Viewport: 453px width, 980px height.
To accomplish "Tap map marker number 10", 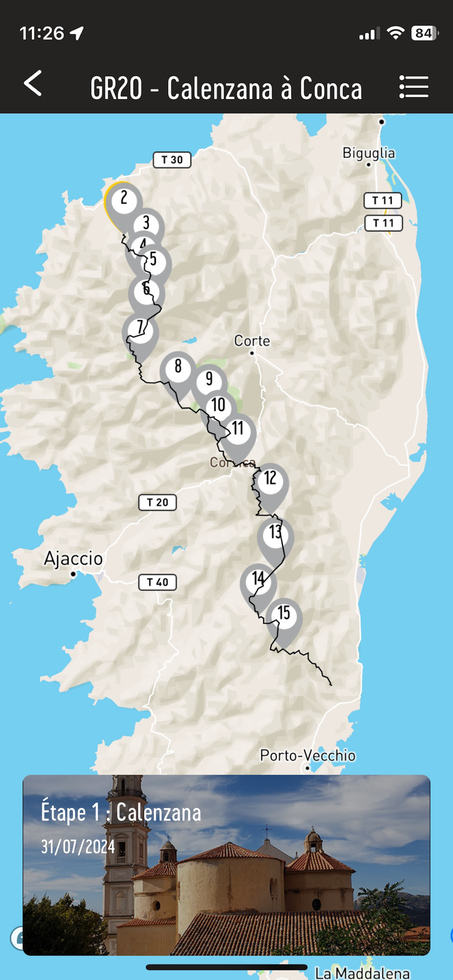I will click(218, 405).
